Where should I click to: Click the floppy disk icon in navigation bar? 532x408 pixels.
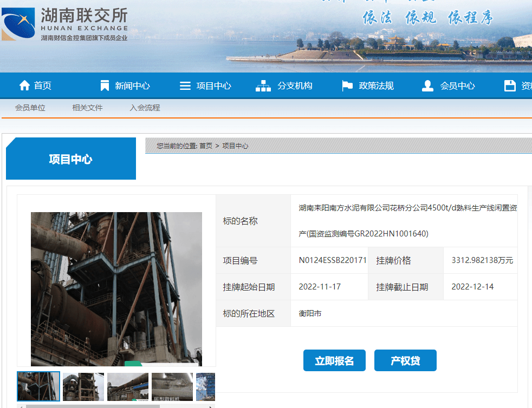click(x=509, y=85)
